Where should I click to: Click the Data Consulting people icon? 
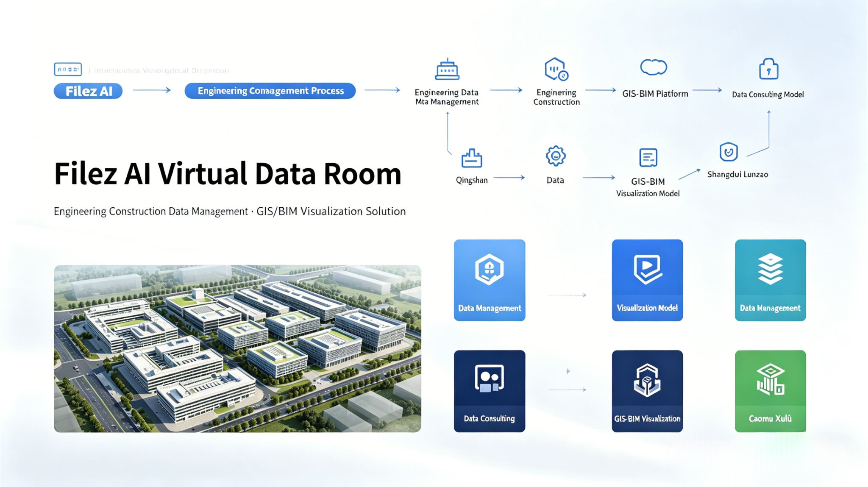pyautogui.click(x=490, y=377)
